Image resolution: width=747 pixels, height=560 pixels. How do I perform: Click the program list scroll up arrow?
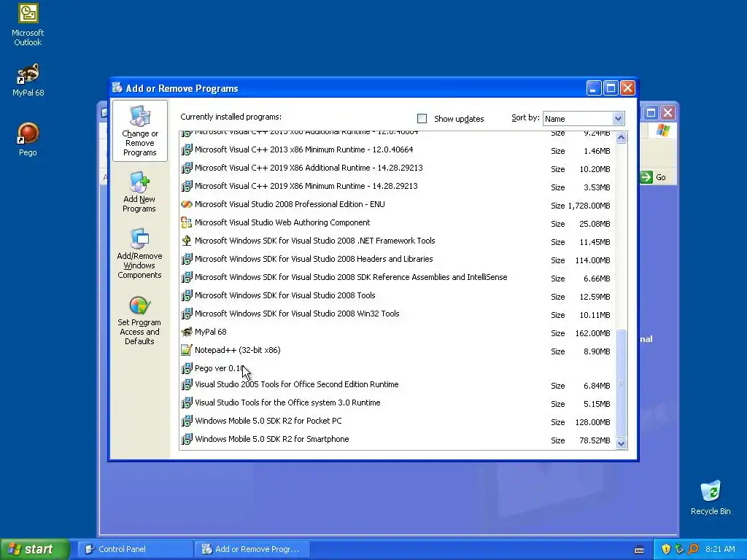tap(621, 138)
